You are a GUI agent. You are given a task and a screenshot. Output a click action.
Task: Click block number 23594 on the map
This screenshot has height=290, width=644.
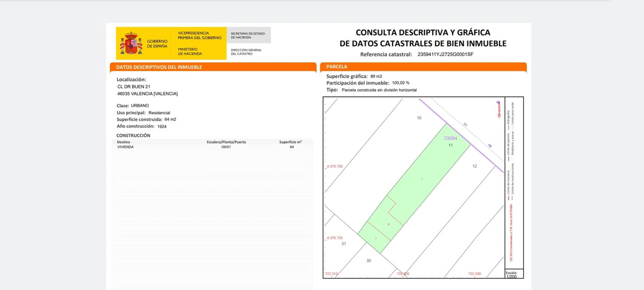pyautogui.click(x=450, y=138)
